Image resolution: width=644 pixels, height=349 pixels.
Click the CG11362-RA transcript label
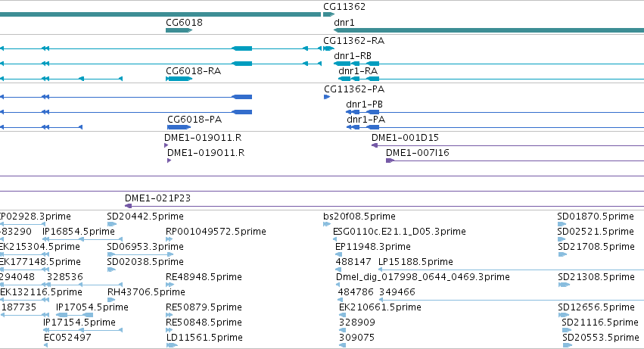(x=353, y=40)
